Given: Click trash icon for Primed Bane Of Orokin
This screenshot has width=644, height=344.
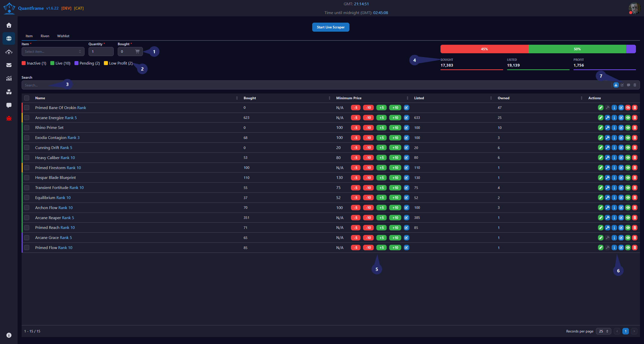Looking at the screenshot, I should click(x=635, y=108).
